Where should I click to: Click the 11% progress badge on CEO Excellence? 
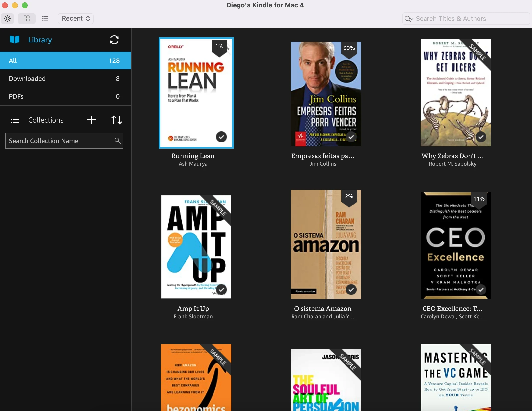pyautogui.click(x=479, y=200)
